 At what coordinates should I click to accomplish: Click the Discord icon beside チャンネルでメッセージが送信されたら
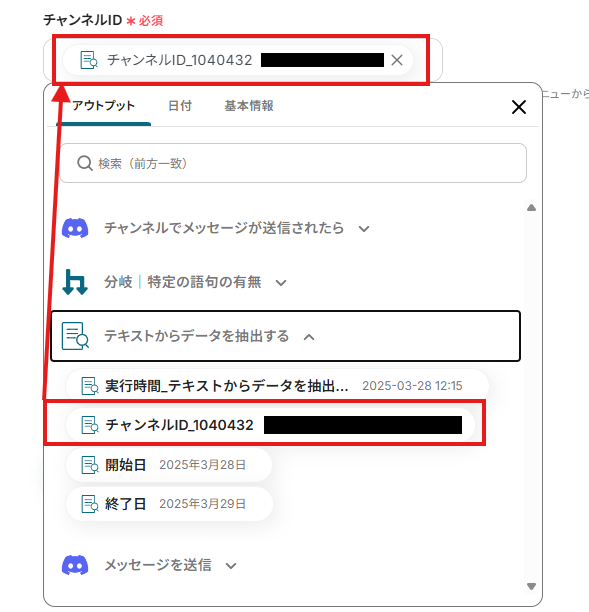coord(75,228)
